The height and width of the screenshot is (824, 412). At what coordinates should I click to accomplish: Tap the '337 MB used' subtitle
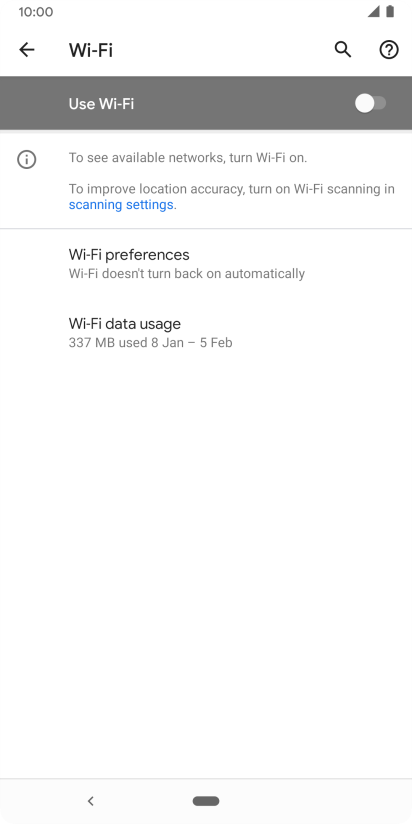pyautogui.click(x=150, y=343)
